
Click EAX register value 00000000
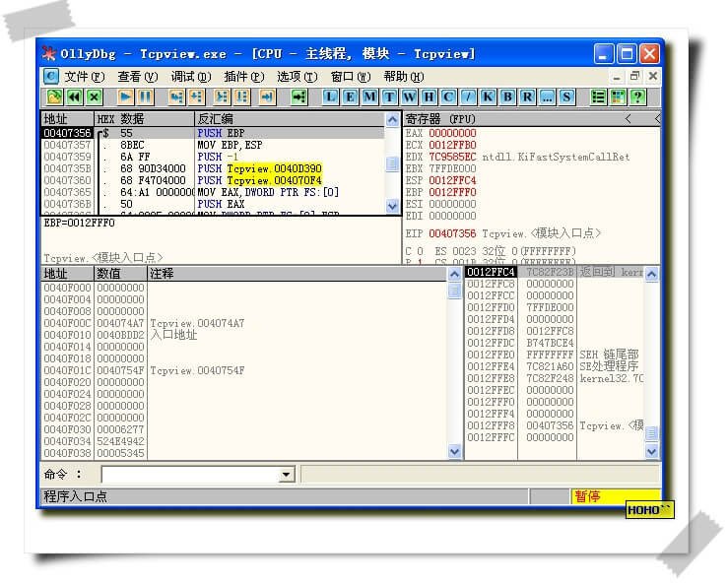coord(452,133)
